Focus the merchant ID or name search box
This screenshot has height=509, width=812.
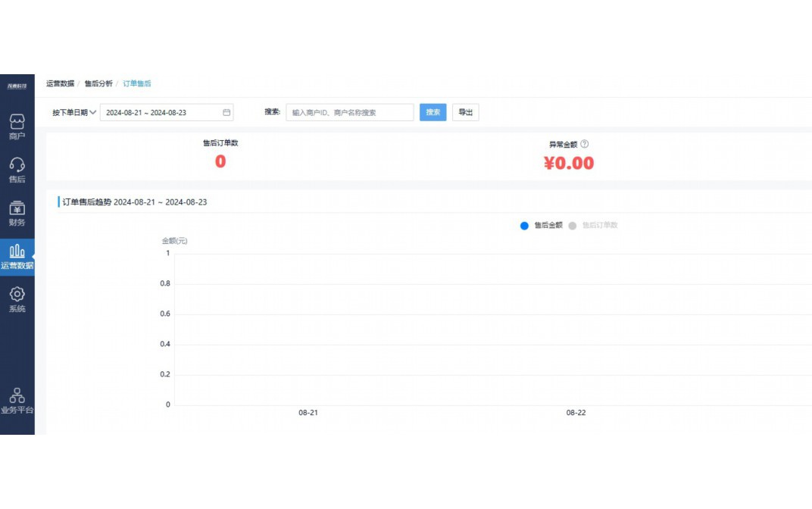(349, 112)
